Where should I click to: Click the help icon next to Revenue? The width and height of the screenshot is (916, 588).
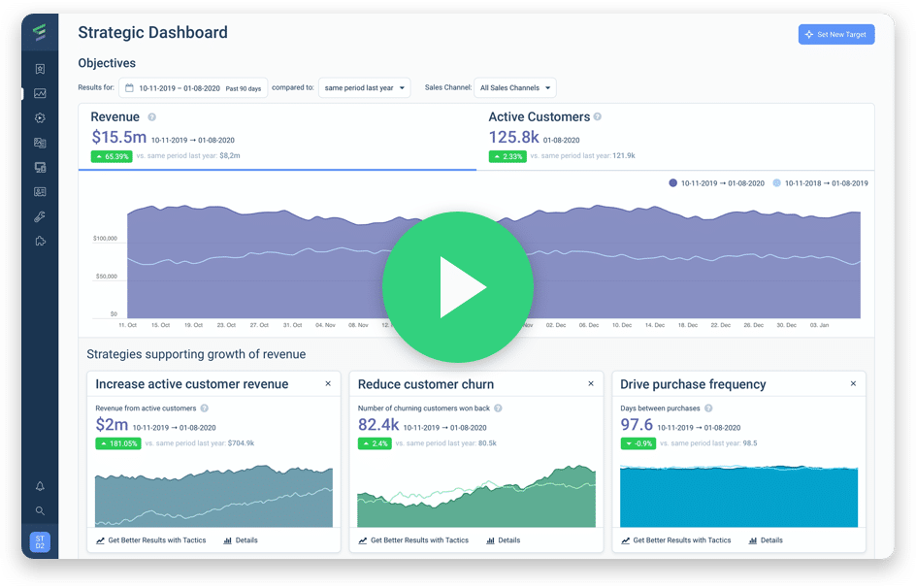[x=152, y=117]
